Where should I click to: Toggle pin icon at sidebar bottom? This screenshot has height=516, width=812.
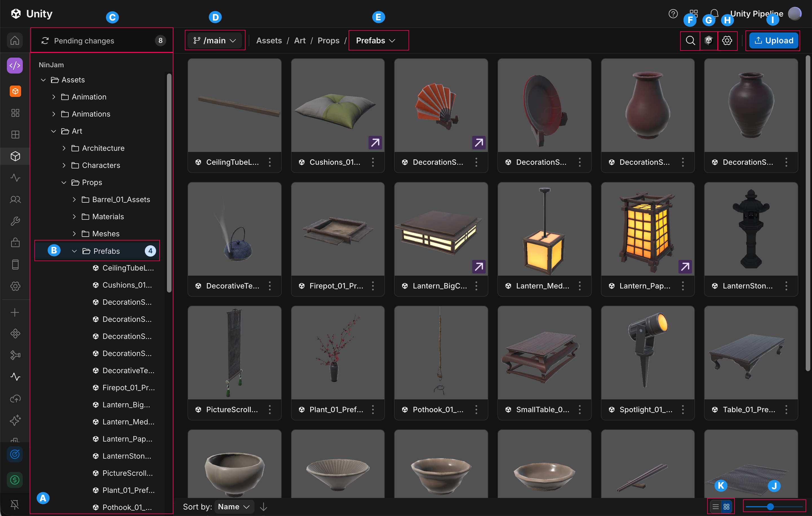pyautogui.click(x=15, y=504)
